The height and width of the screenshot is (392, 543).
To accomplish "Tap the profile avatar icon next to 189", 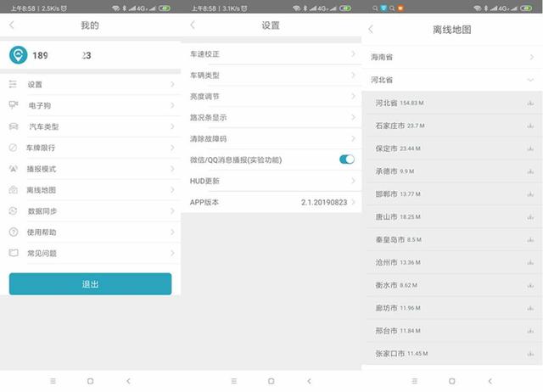I will pos(19,55).
